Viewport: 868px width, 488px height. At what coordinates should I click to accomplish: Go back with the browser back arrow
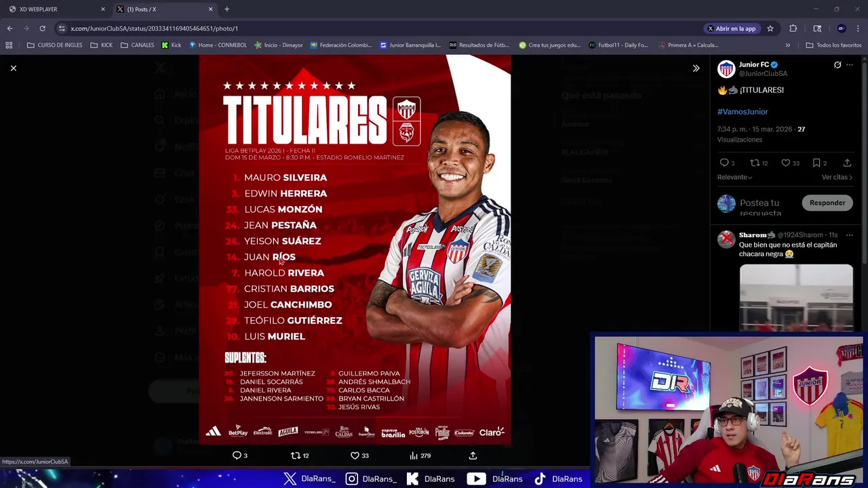coord(9,28)
